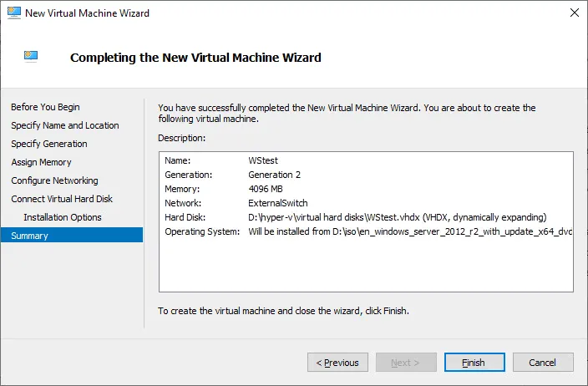Click the Hard Disk WStest.vhdx path line
This screenshot has width=588, height=386.
pyautogui.click(x=397, y=216)
